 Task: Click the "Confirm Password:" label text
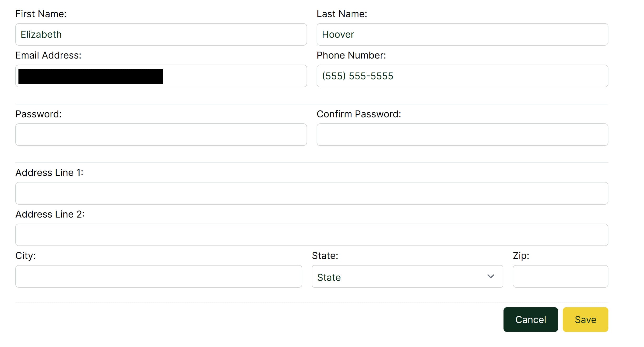(x=359, y=114)
